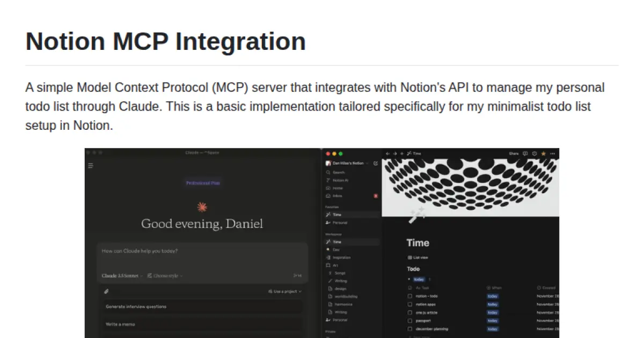644x338 pixels.
Task: Navigate back using the Notion back arrow
Action: coord(387,153)
